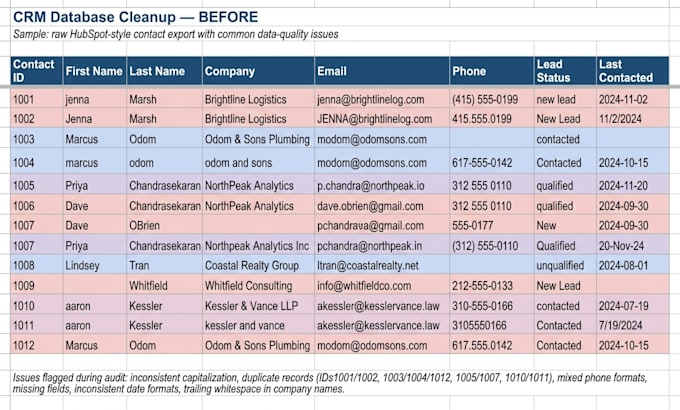680x410 pixels.
Task: Click the info@whitfieldco.com email cell
Action: [x=382, y=285]
